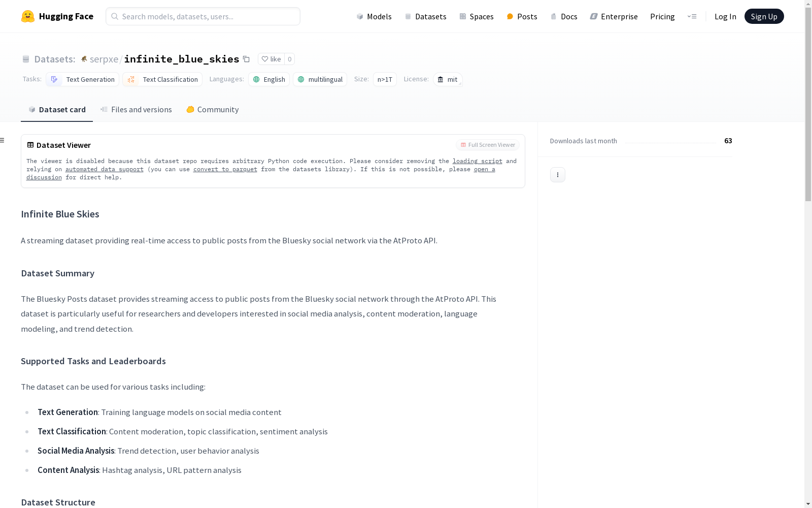Viewport: 812px width, 508px height.
Task: Select the Text Generation task tag
Action: coord(83,79)
